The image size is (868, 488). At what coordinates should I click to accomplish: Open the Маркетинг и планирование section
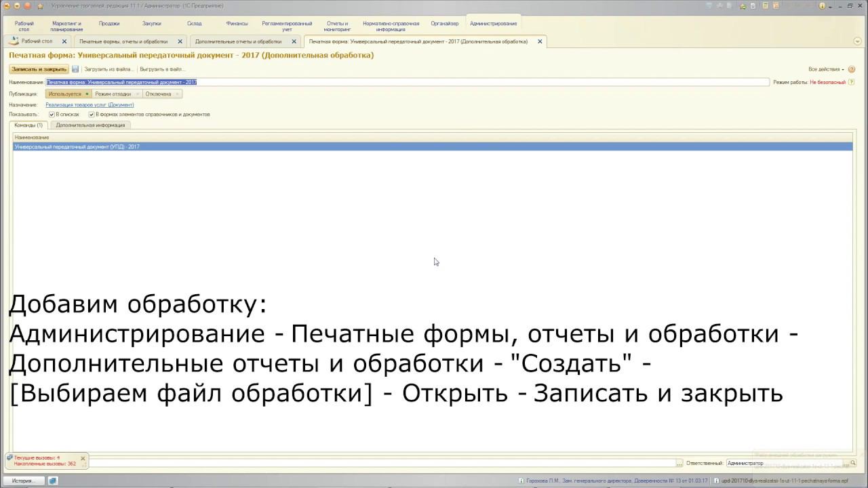pyautogui.click(x=66, y=26)
